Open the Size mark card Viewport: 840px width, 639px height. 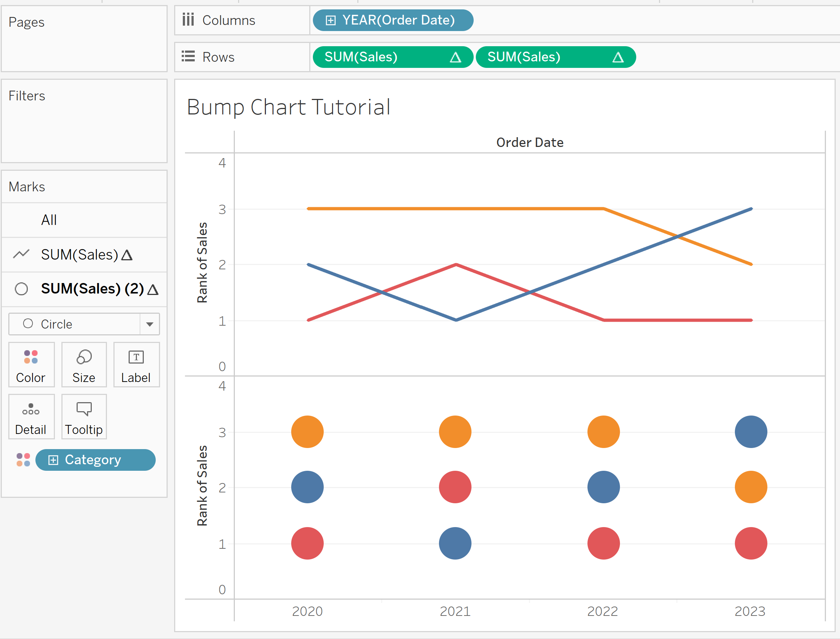click(84, 364)
